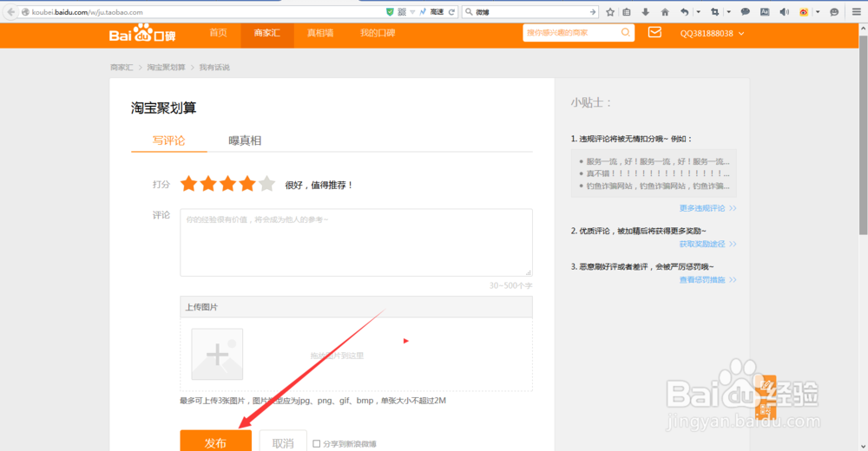
Task: Click the search magnifier icon in browser search box
Action: [x=469, y=11]
